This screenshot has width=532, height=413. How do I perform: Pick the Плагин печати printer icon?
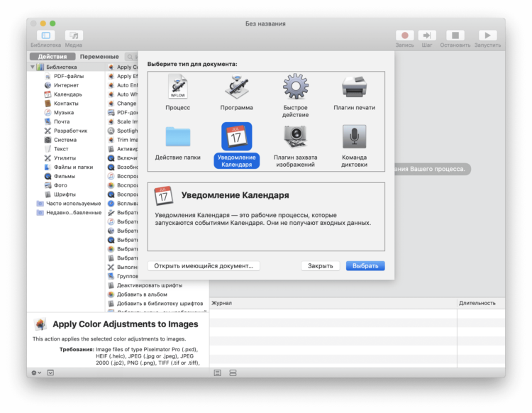pos(354,87)
